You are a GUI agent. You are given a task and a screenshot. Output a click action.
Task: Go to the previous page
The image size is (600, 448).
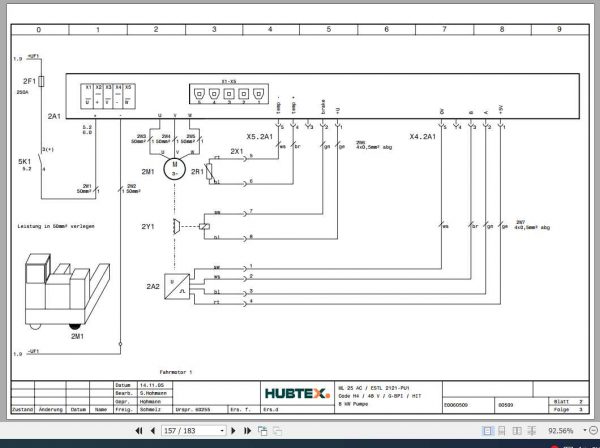pyautogui.click(x=153, y=431)
